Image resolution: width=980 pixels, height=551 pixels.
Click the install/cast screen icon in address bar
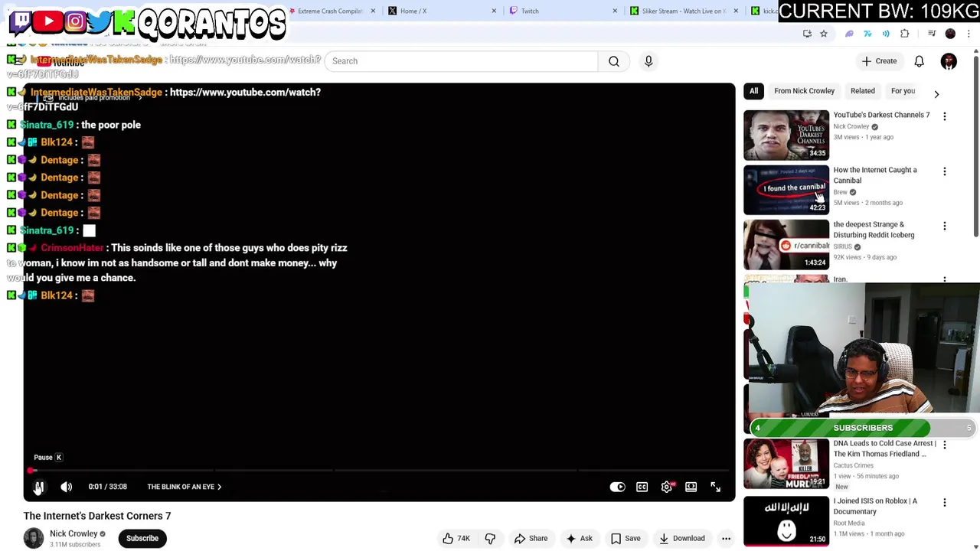click(807, 34)
